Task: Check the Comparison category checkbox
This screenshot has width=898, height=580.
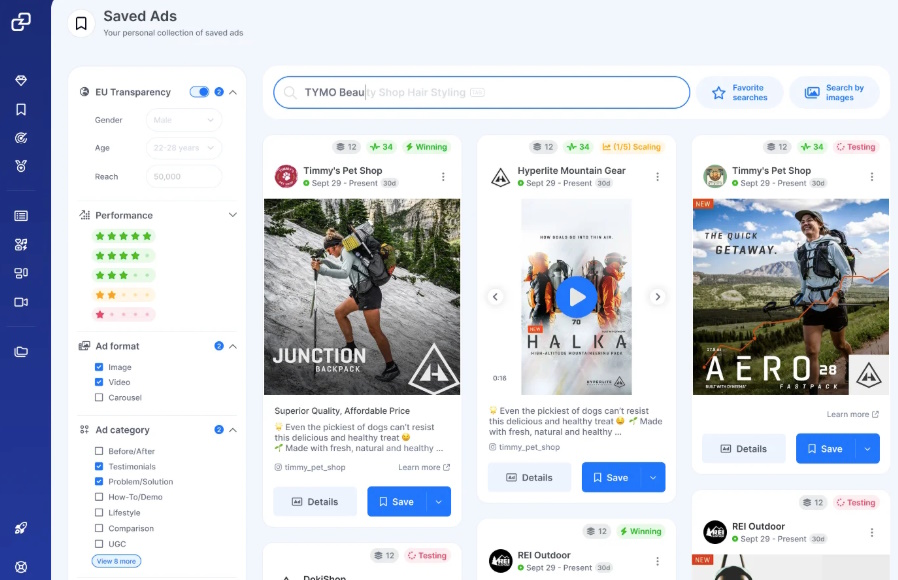Action: [99, 528]
